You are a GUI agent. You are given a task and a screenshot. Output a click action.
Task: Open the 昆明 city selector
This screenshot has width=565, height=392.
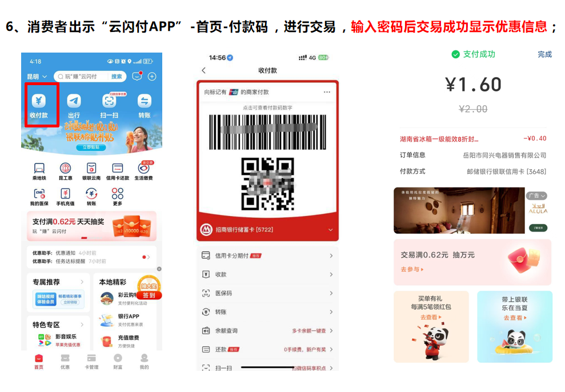pos(37,77)
